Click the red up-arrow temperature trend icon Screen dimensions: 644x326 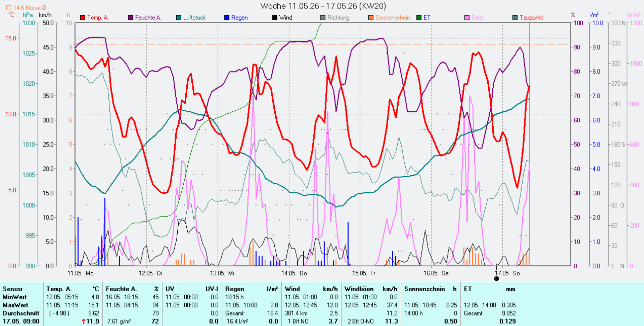click(x=84, y=322)
